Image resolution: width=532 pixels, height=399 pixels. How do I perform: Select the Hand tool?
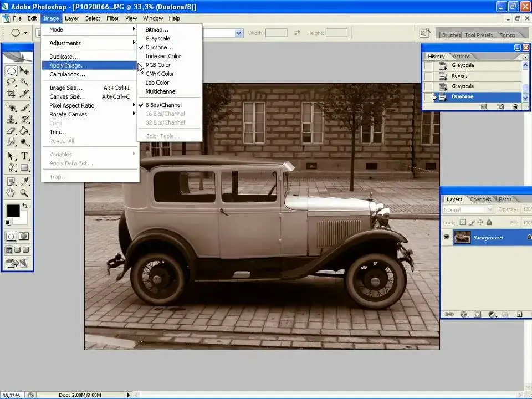(x=11, y=193)
